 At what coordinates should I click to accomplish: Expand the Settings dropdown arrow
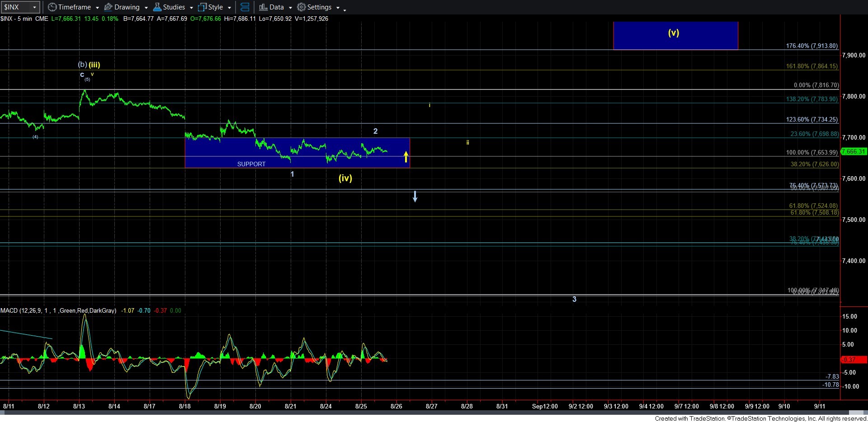[338, 8]
